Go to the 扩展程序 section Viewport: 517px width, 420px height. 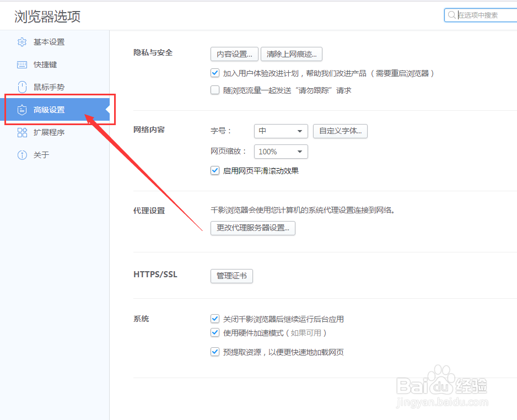(x=55, y=132)
